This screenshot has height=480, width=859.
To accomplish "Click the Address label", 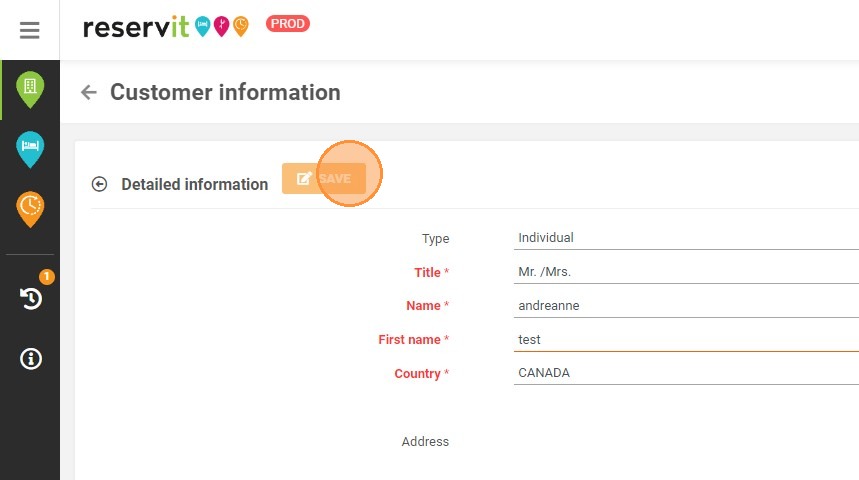I will point(425,442).
